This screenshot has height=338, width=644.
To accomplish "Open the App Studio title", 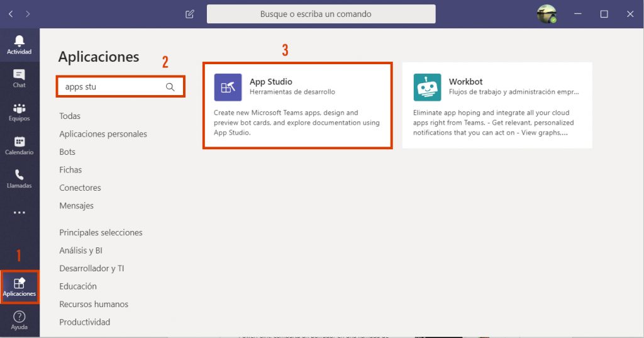I will (x=271, y=81).
